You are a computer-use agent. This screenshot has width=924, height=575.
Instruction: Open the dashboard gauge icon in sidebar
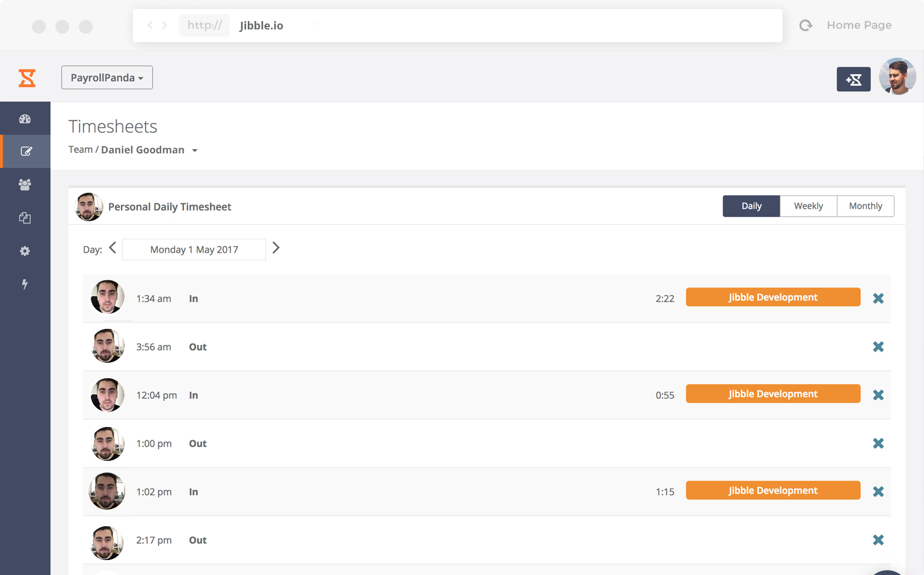point(25,119)
